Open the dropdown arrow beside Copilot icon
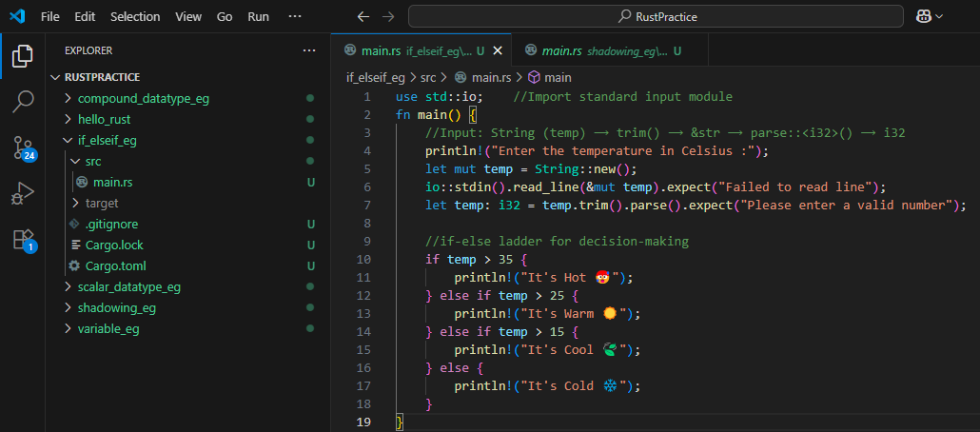 [x=939, y=17]
